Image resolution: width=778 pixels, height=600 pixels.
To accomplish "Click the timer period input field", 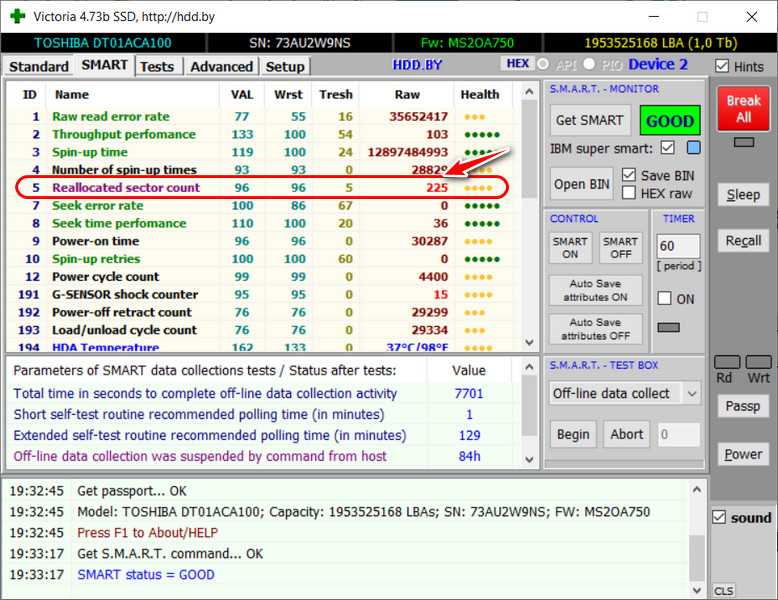I will point(678,246).
